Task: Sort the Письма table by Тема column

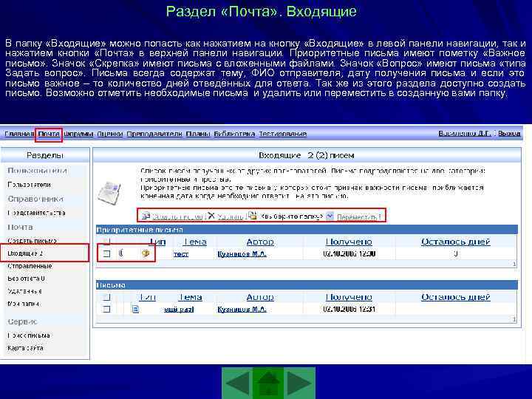Action: click(x=190, y=297)
